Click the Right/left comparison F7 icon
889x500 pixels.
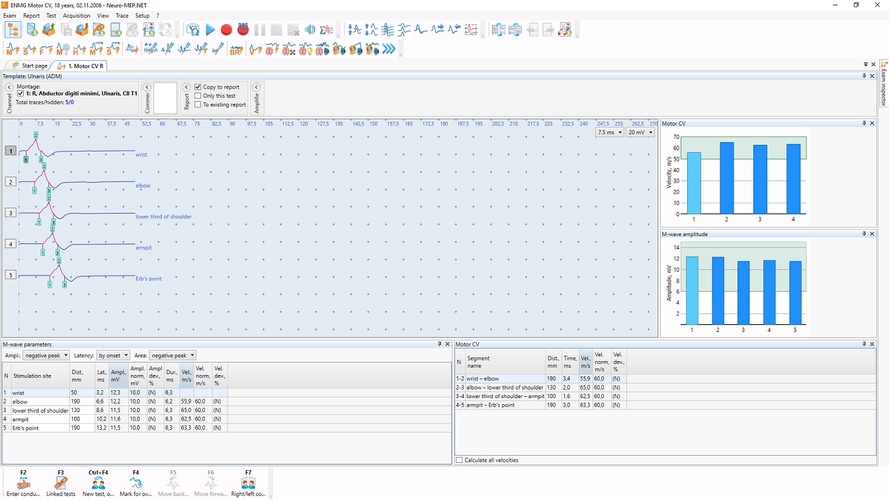click(x=248, y=483)
